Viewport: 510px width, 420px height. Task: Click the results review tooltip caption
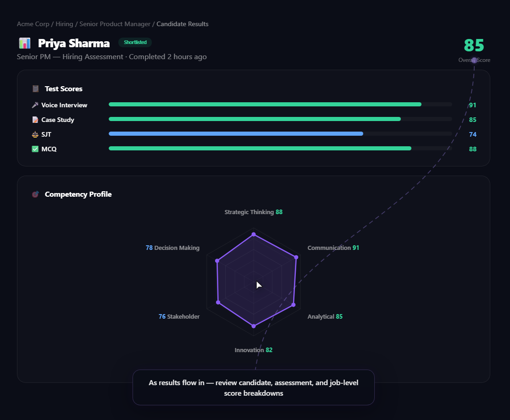point(254,387)
